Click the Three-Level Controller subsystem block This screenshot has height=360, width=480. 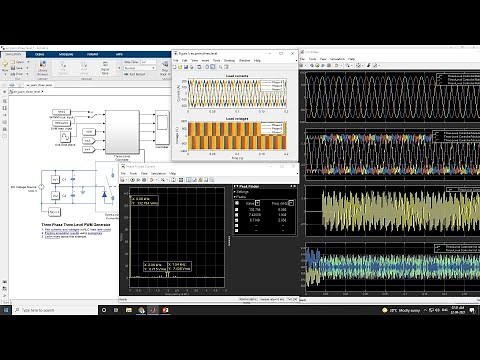[122, 132]
